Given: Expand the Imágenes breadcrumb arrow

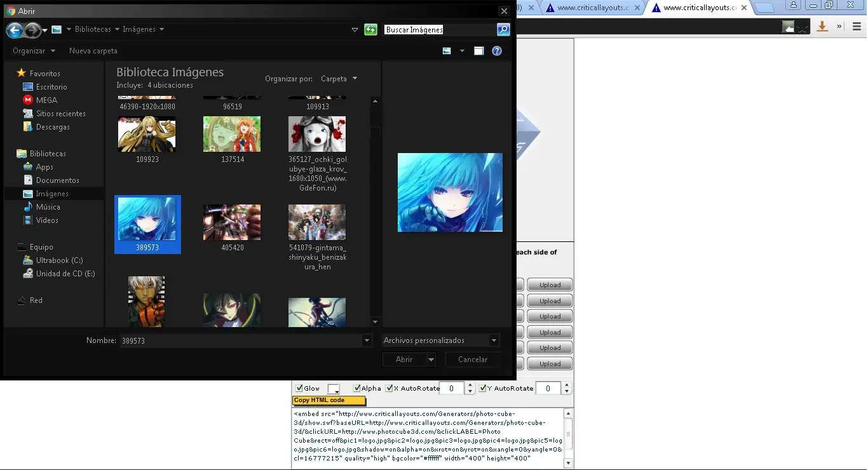Looking at the screenshot, I should 161,30.
